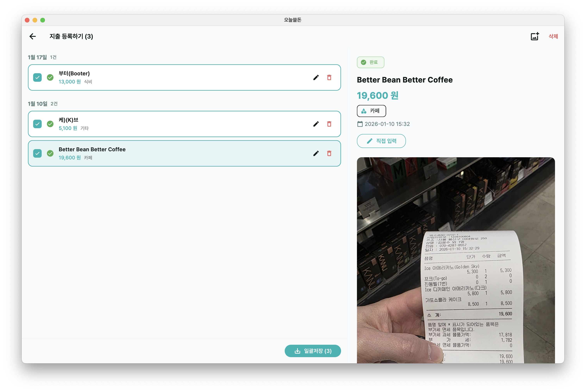Delete the 케)(K)브 expense via trash icon

pos(329,124)
